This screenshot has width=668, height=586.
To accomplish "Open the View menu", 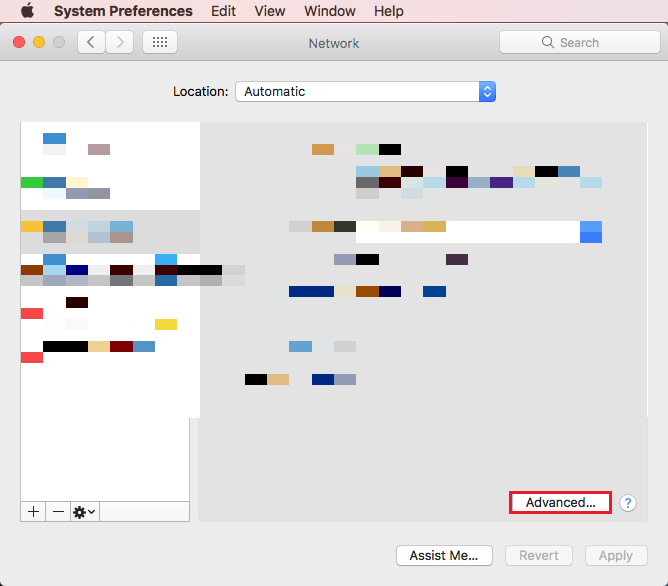I will pos(270,11).
